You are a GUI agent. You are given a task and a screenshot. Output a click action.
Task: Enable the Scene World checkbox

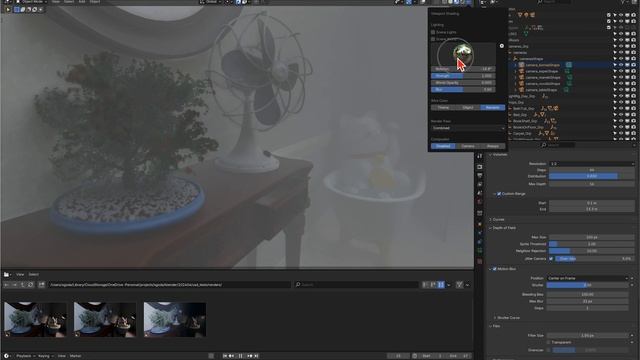[433, 39]
